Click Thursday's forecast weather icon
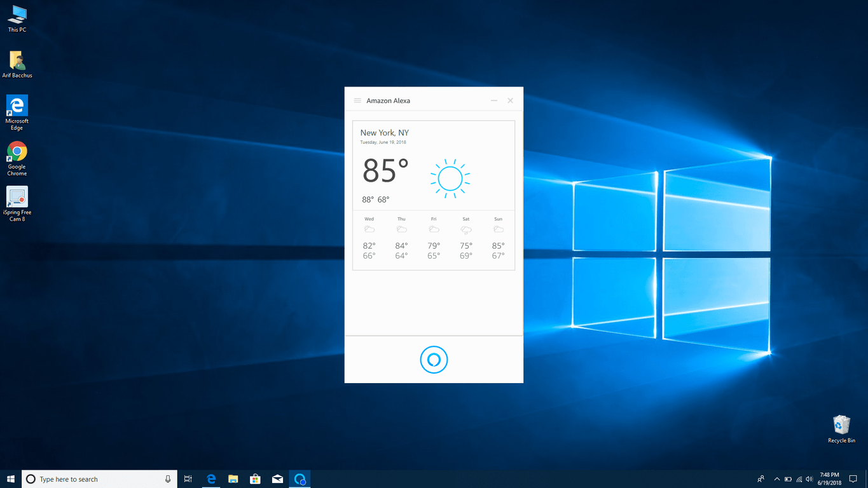This screenshot has height=488, width=868. [x=401, y=229]
